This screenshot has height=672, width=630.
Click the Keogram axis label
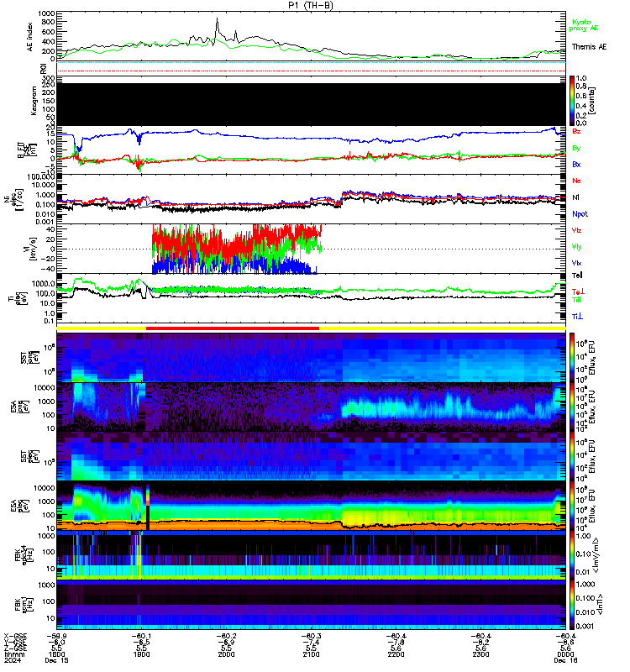tap(34, 101)
